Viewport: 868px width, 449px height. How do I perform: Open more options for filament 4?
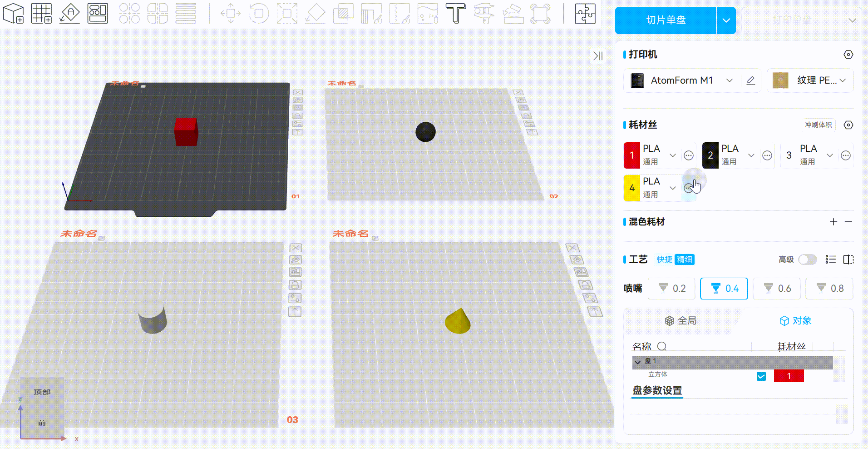pyautogui.click(x=689, y=188)
